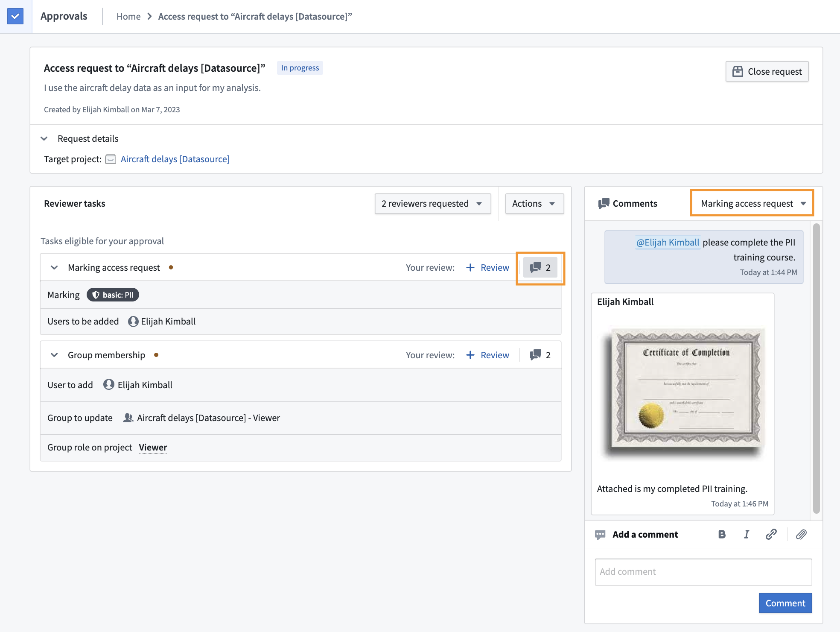
Task: Go to Home in the breadcrumb
Action: (128, 16)
